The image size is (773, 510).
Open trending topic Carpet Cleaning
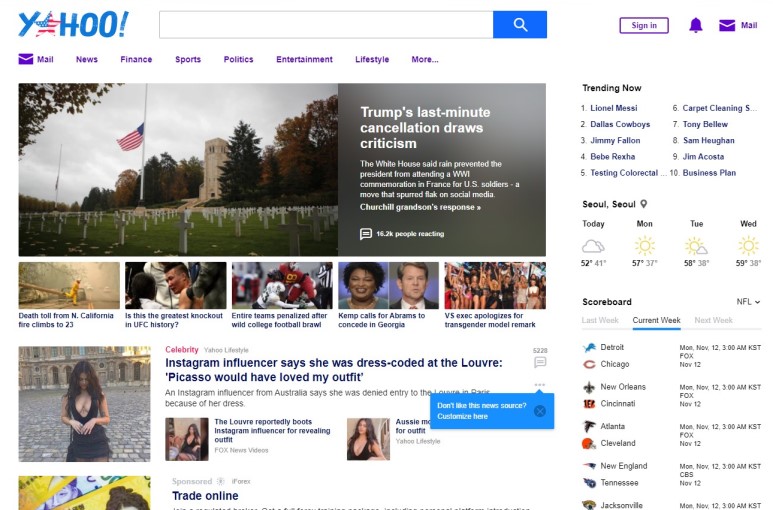719,108
